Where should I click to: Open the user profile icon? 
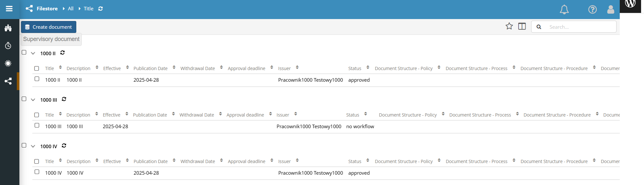(611, 9)
